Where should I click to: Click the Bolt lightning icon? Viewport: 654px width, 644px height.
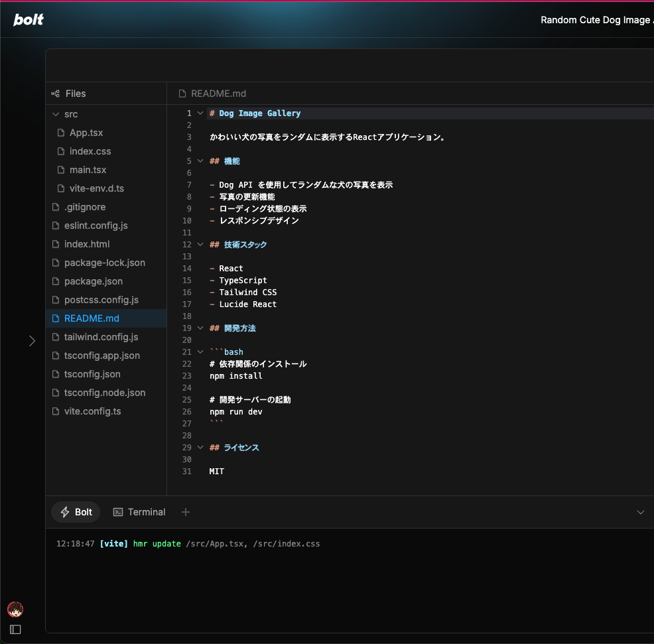pyautogui.click(x=66, y=511)
